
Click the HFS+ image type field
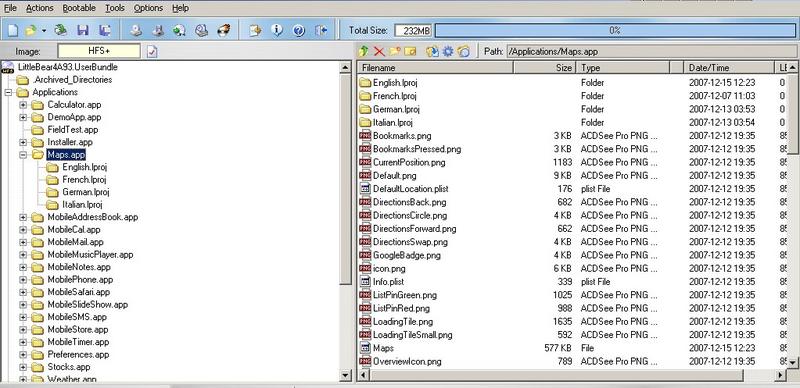(99, 51)
